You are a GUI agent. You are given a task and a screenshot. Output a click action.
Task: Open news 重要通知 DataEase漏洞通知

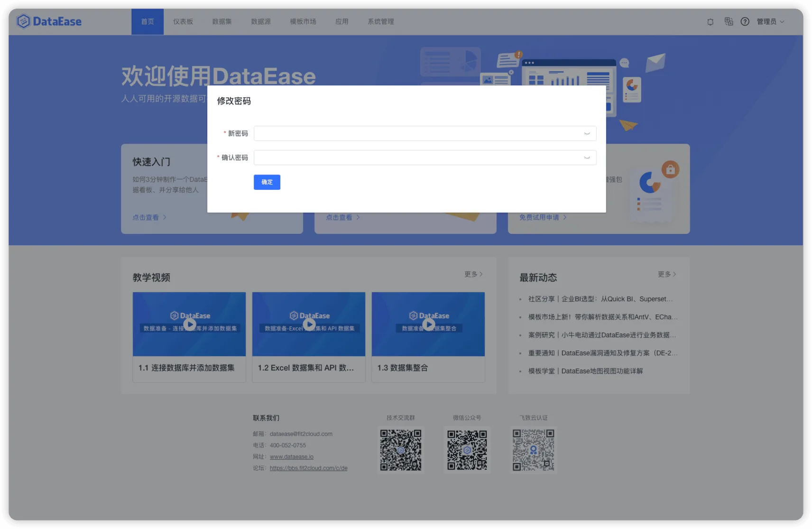(x=603, y=353)
